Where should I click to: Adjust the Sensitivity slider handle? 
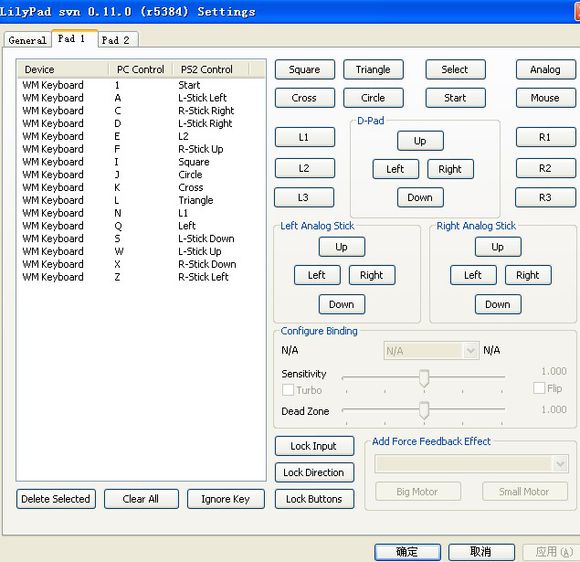(x=424, y=377)
